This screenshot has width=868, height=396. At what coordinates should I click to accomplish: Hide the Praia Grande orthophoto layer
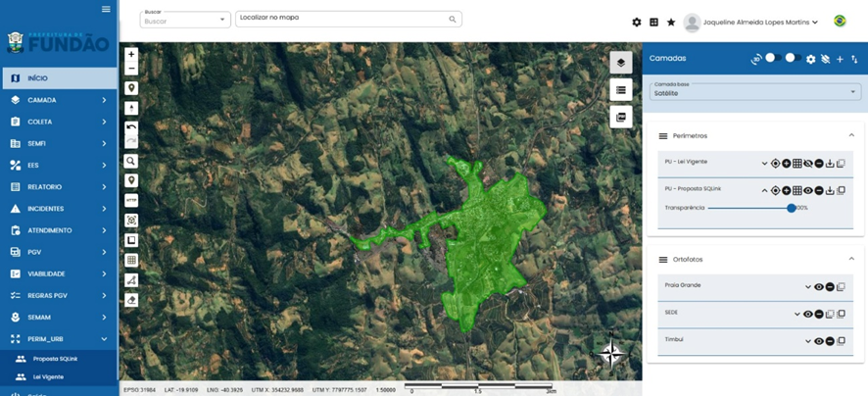click(x=819, y=287)
